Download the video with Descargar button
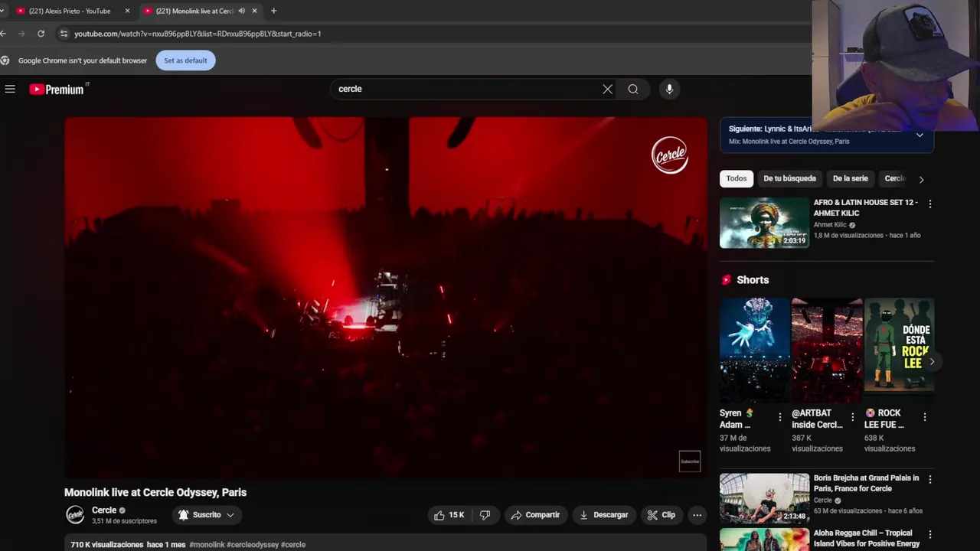 point(603,515)
